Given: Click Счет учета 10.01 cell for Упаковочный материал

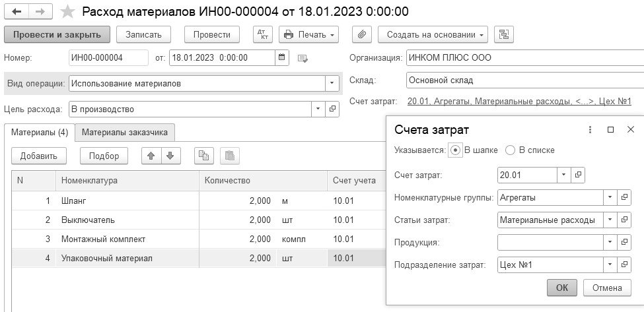Looking at the screenshot, I should click(x=357, y=259).
